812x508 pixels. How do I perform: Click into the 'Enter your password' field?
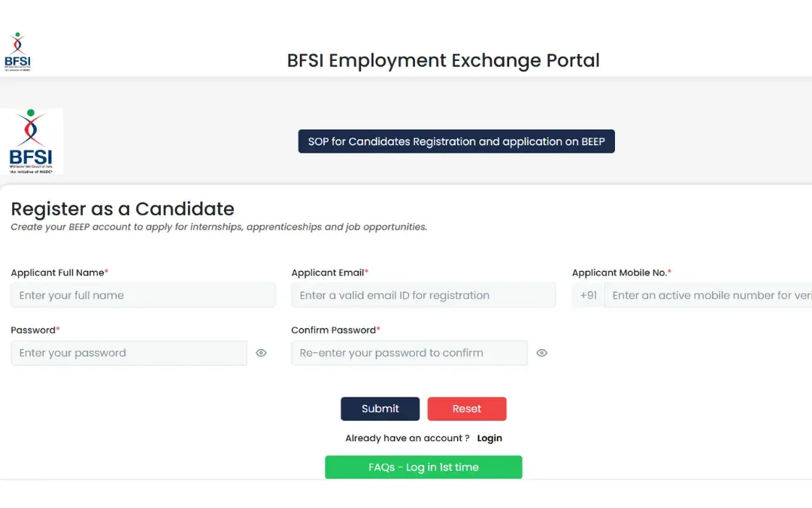pyautogui.click(x=129, y=353)
